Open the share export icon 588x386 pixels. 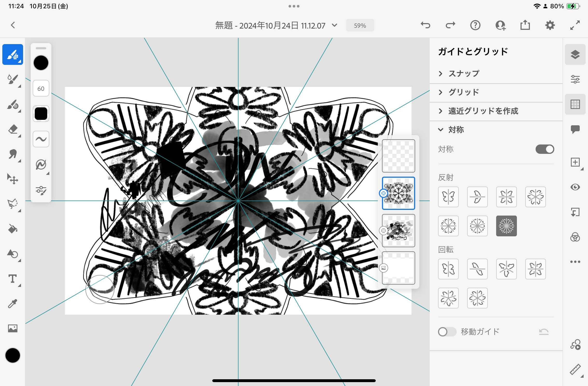coord(525,25)
